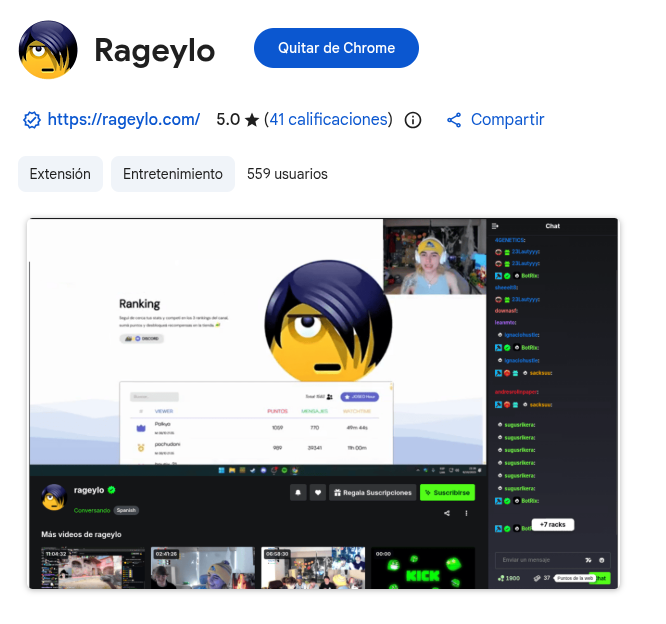Click the "559 usuarios" text
Viewport: 666px width, 624px height.
[x=287, y=174]
